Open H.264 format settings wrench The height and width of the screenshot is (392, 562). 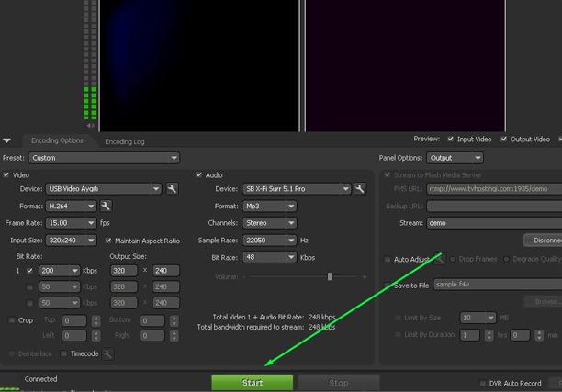tap(106, 206)
